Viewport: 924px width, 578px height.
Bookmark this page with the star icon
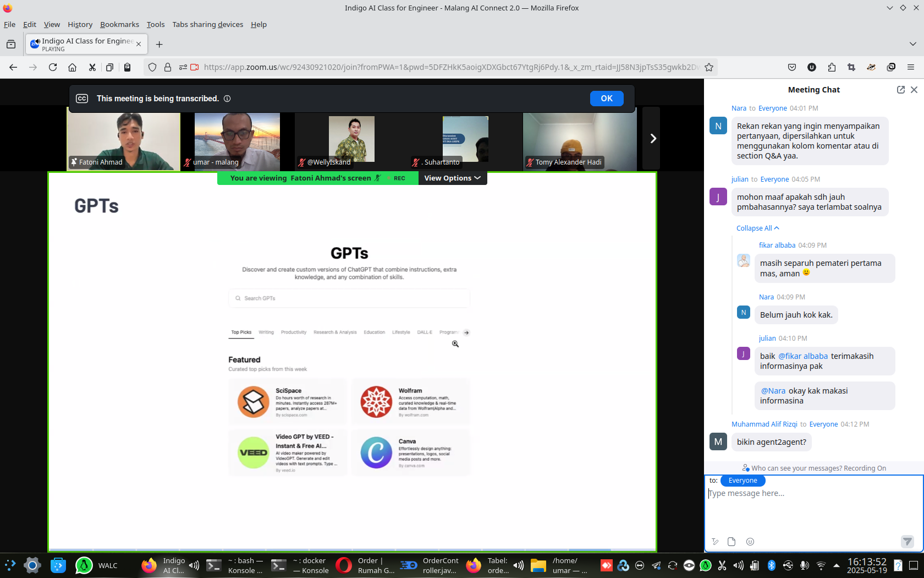709,67
